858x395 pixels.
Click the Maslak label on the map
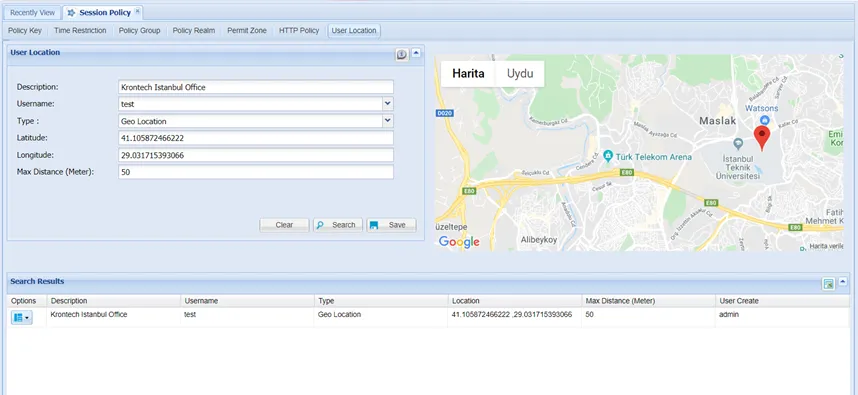pyautogui.click(x=718, y=121)
